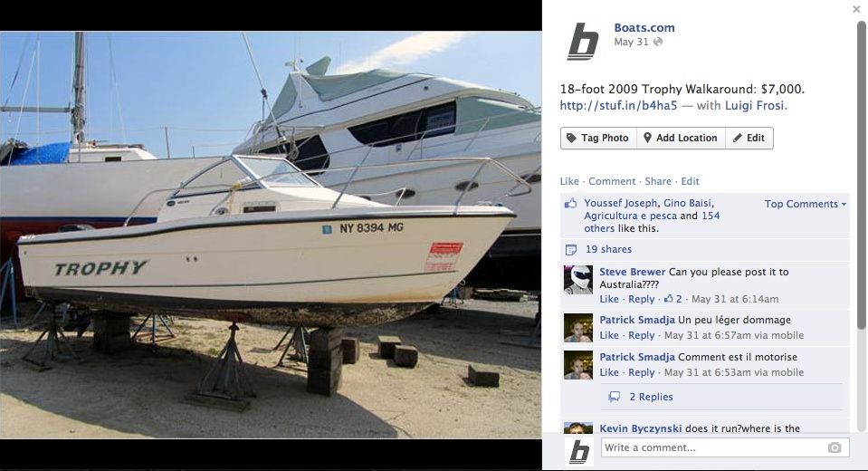Image resolution: width=868 pixels, height=471 pixels.
Task: Like the Boats.com photo post
Action: click(569, 181)
